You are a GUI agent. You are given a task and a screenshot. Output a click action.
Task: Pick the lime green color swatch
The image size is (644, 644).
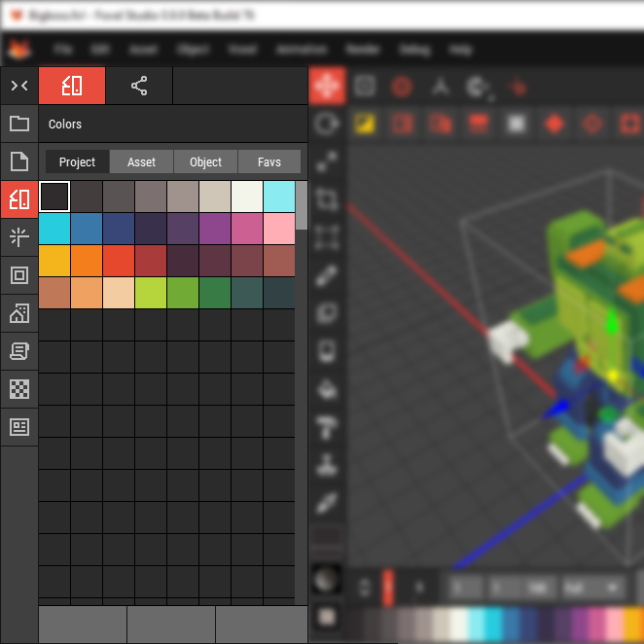tap(151, 293)
